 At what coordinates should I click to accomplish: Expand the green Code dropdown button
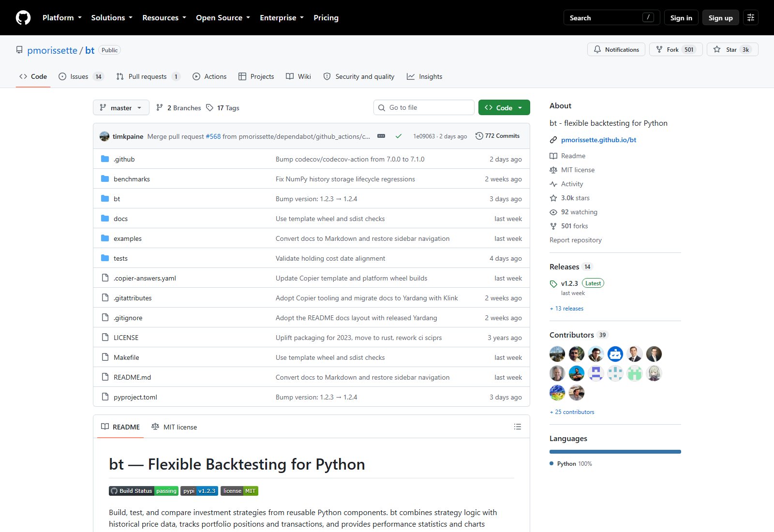(x=504, y=108)
